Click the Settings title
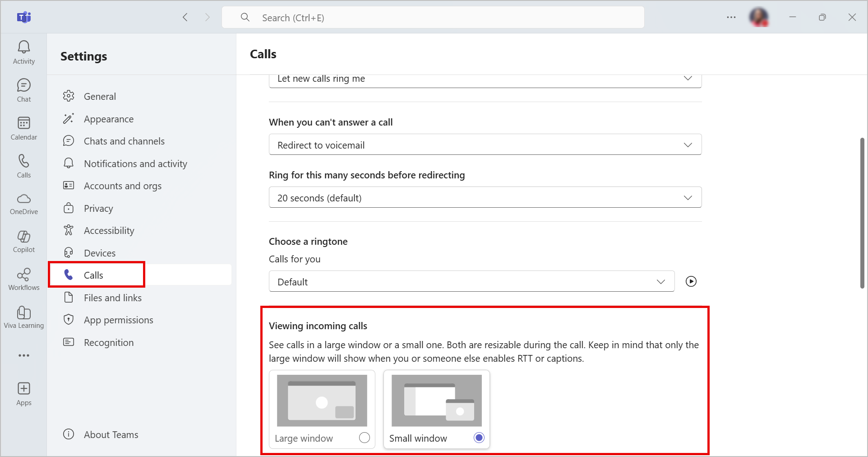868x457 pixels. pyautogui.click(x=84, y=56)
